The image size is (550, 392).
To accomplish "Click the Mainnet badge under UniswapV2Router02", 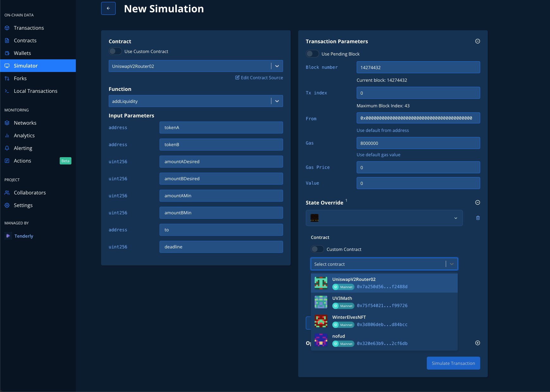I will click(343, 287).
